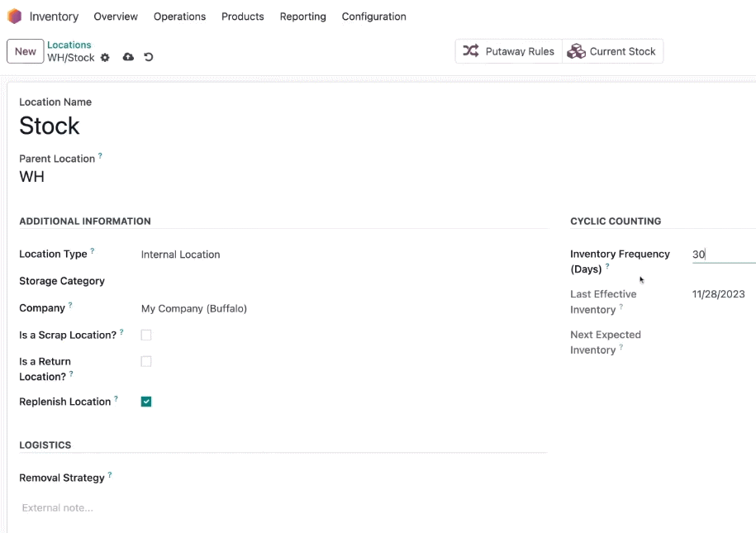Go back via the Locations breadcrumb link
The width and height of the screenshot is (756, 533).
(69, 45)
